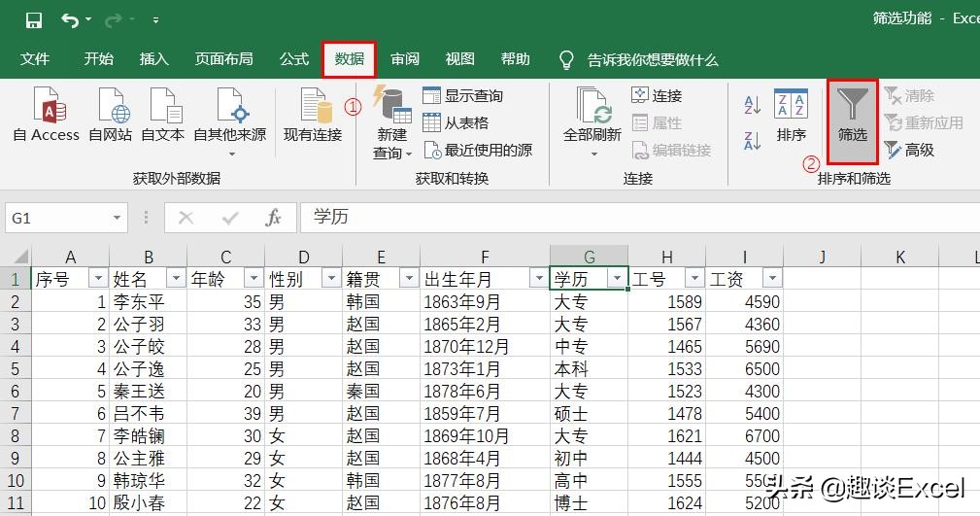Image resolution: width=980 pixels, height=516 pixels.
Task: Select the 硕士 cell
Action: (x=589, y=413)
